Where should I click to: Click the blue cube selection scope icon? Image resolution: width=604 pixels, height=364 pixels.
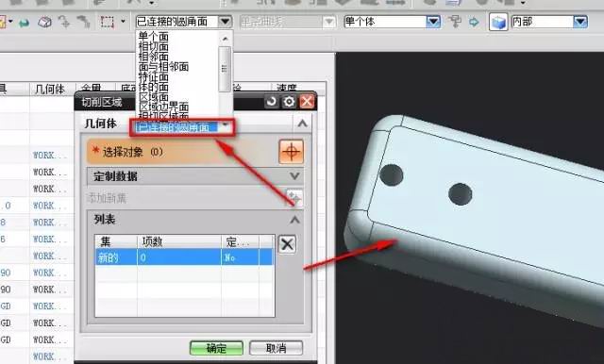pos(498,22)
